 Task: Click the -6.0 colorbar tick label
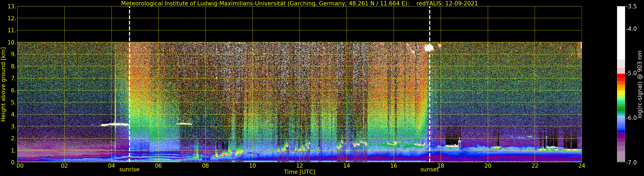631,118
